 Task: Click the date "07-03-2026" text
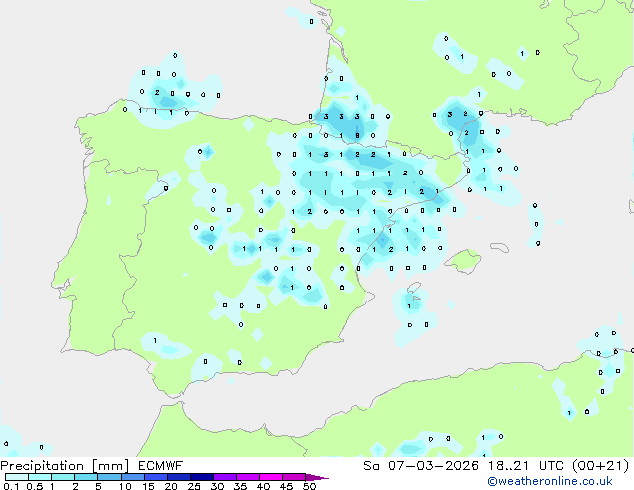pyautogui.click(x=433, y=466)
